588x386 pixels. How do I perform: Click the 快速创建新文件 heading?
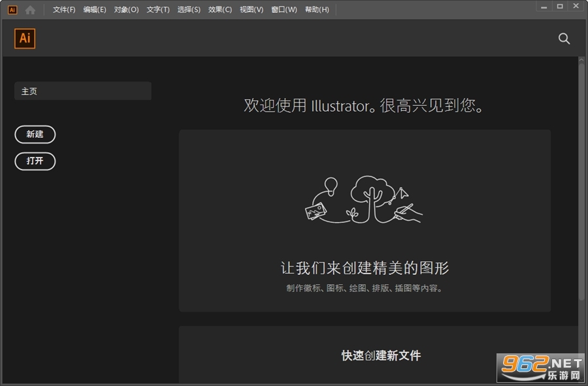point(381,356)
